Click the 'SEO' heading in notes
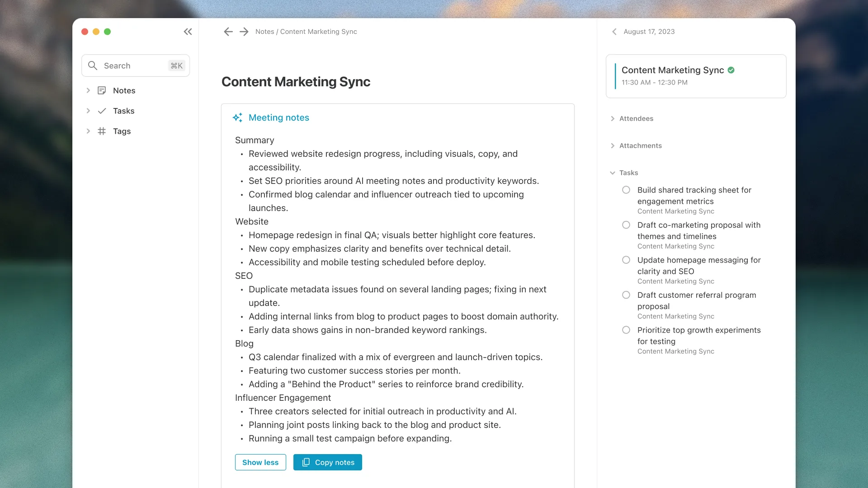868x488 pixels. tap(244, 276)
